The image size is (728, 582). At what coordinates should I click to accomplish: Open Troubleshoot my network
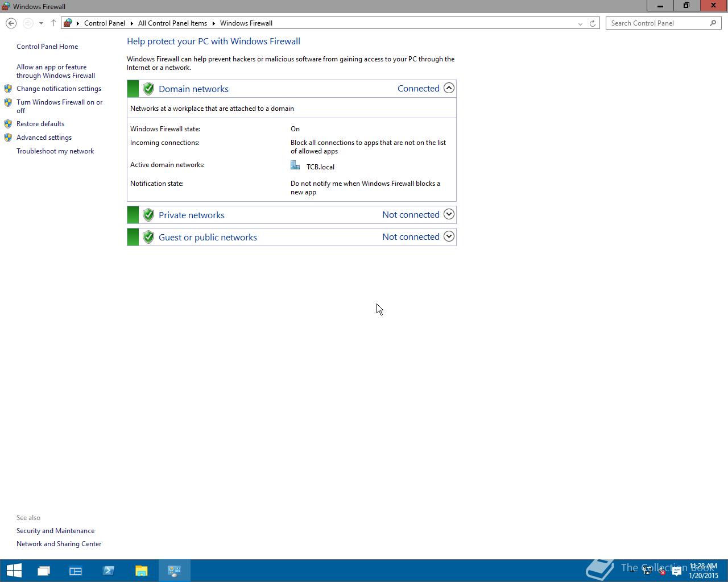[x=55, y=151]
